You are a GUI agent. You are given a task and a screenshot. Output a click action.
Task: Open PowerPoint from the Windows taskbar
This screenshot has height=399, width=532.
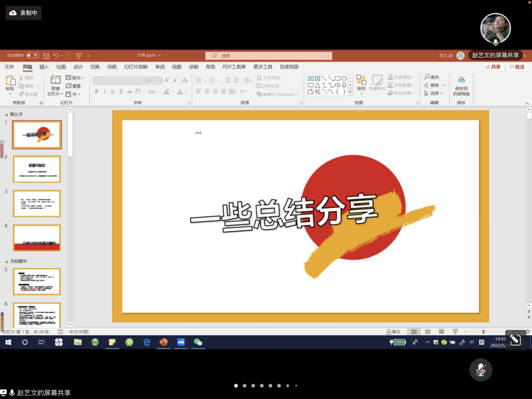click(x=164, y=342)
